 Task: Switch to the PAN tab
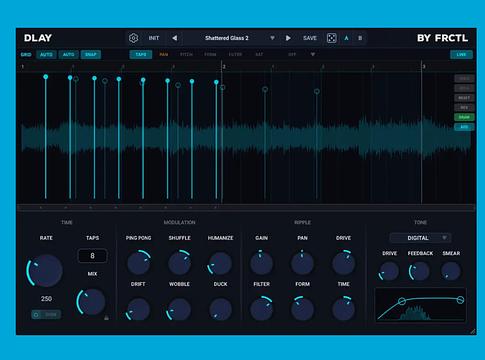(x=164, y=54)
